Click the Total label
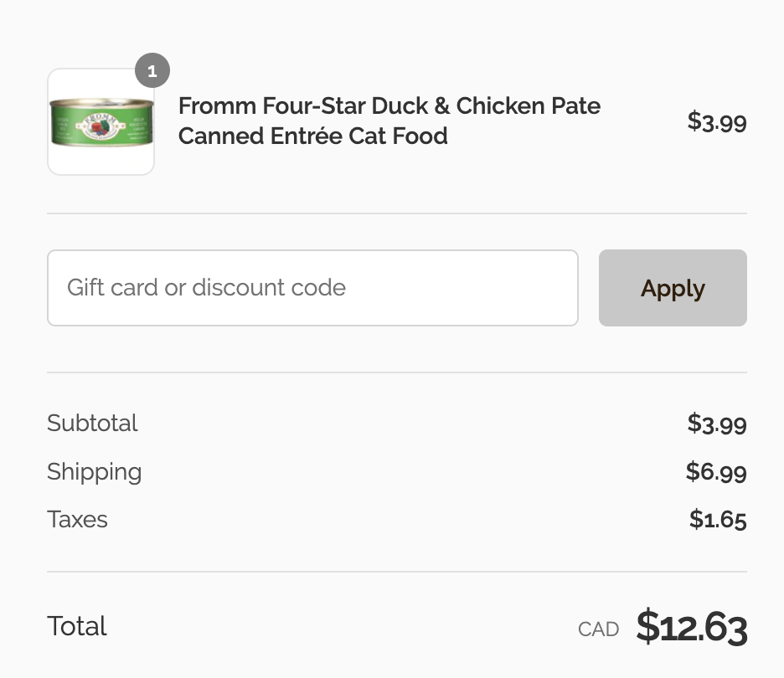 pos(77,626)
